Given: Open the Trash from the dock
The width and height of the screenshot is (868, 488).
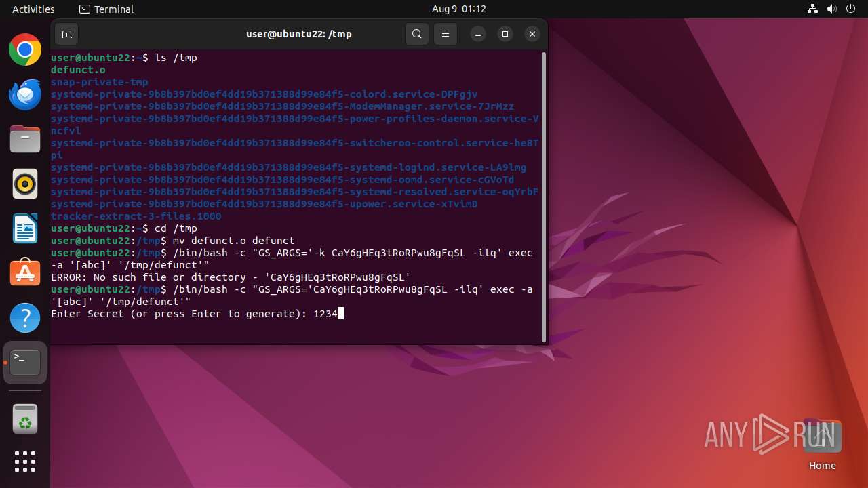Looking at the screenshot, I should click(x=25, y=419).
